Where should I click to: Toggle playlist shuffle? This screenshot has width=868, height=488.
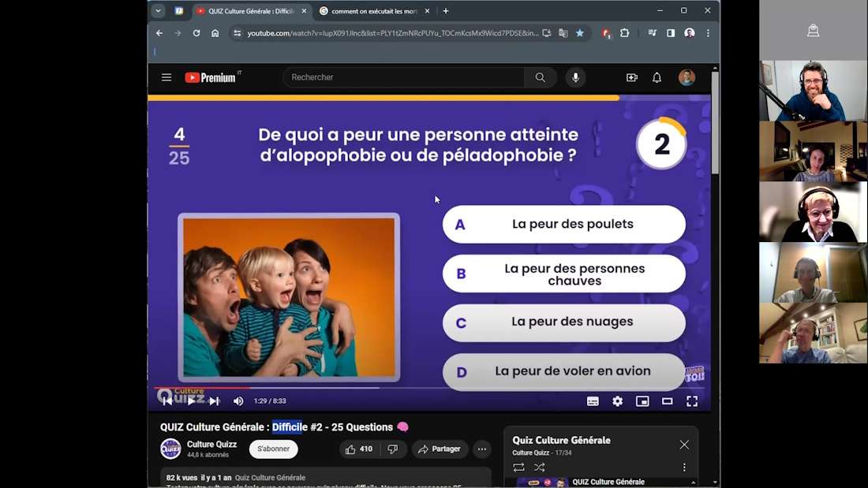[539, 468]
